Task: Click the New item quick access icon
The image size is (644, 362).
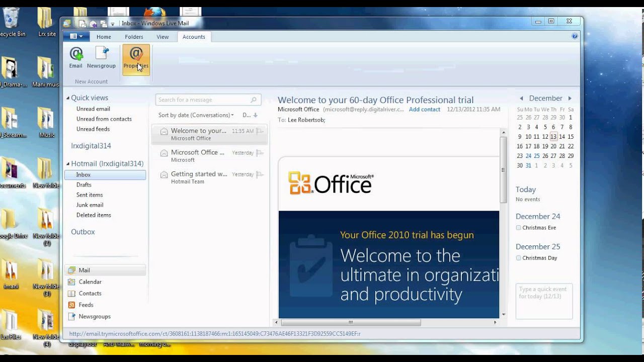Action: tap(83, 24)
